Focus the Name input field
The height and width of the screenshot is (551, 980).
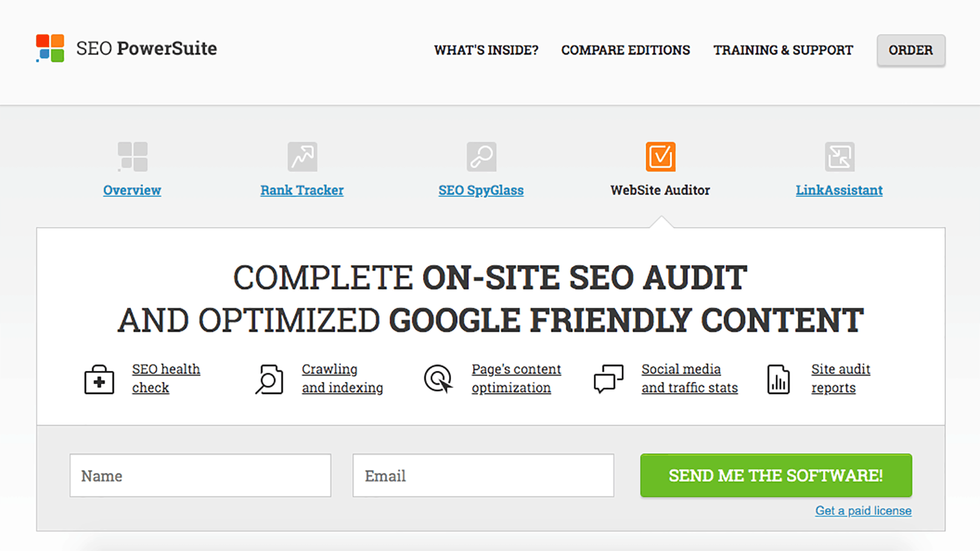click(200, 475)
